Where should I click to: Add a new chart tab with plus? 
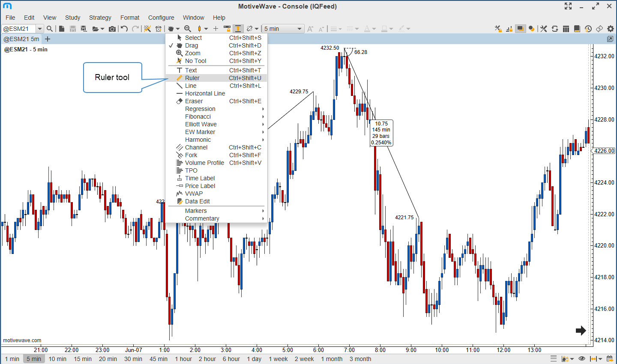[48, 39]
